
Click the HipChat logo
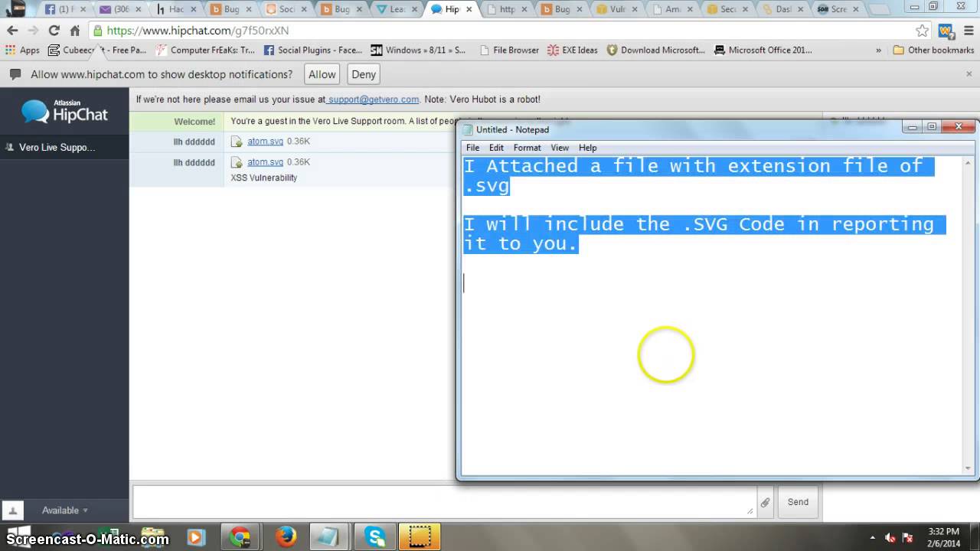[x=65, y=111]
